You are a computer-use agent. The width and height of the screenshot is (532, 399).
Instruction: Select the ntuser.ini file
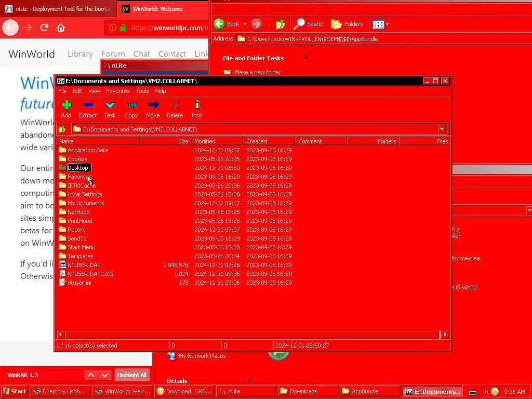pos(75,283)
